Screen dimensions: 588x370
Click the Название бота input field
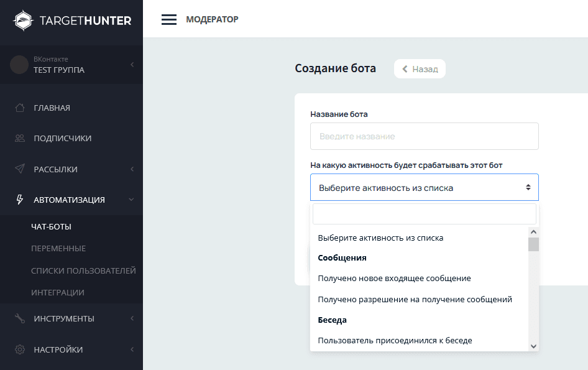tap(424, 136)
